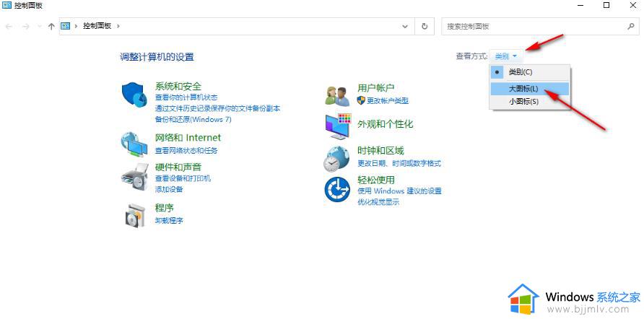The width and height of the screenshot is (644, 319).
Task: Expand the chevron after 控制面板 in breadcrumb
Action: click(x=118, y=26)
